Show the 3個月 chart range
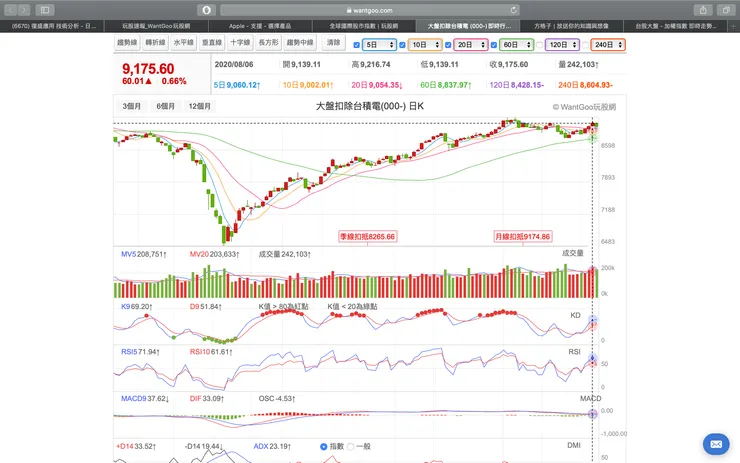 tap(132, 106)
